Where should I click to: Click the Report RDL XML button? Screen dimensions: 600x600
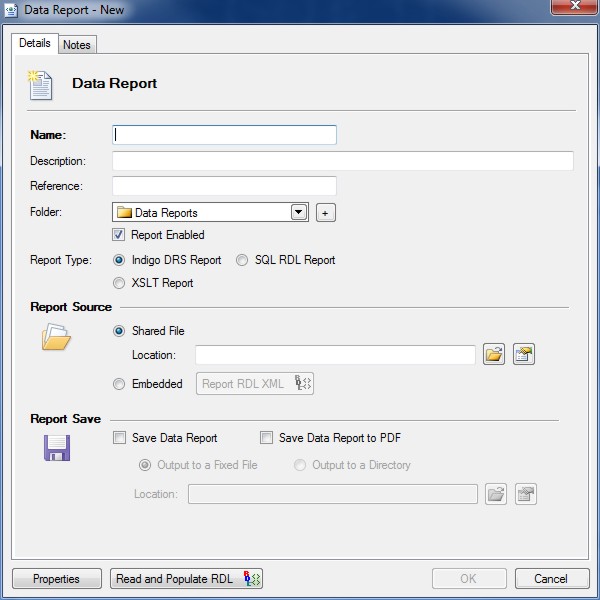click(x=255, y=384)
